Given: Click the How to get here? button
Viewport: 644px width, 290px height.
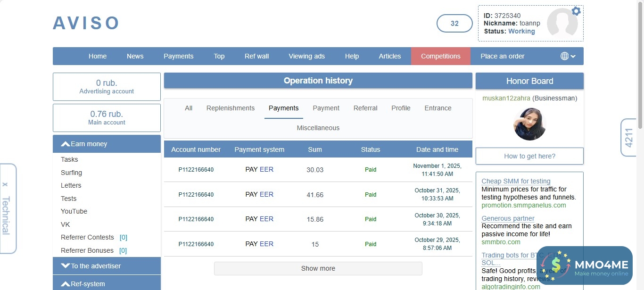Looking at the screenshot, I should [529, 156].
